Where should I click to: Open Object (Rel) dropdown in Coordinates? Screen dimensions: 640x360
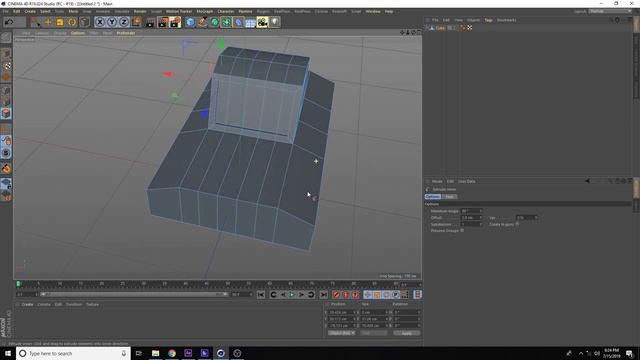pos(341,333)
